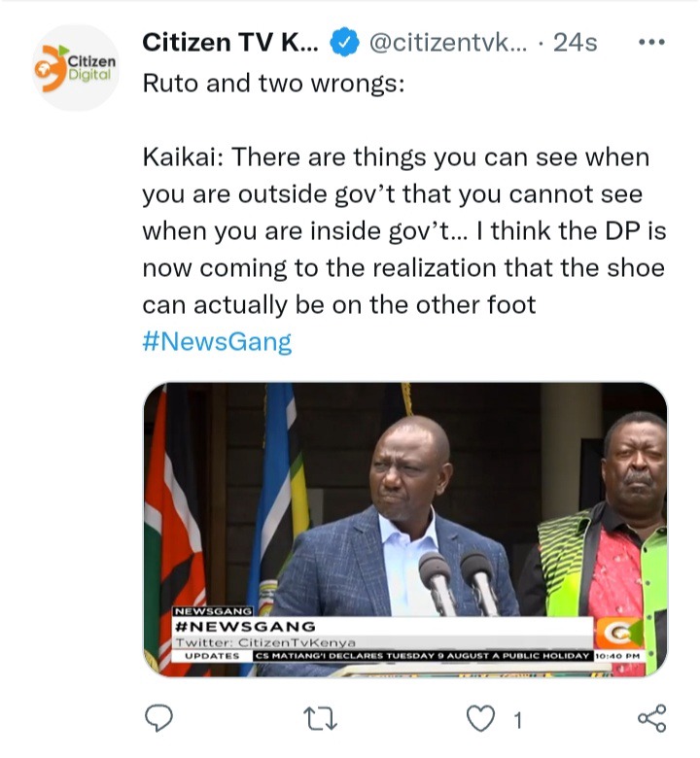This screenshot has width=700, height=758.
Task: Open the three-dot more options menu
Action: tap(651, 43)
